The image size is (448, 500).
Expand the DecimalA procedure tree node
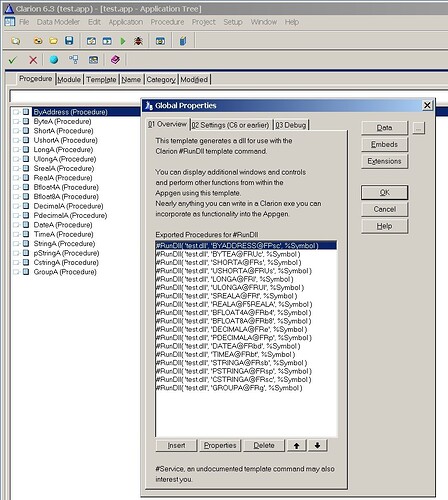16,206
